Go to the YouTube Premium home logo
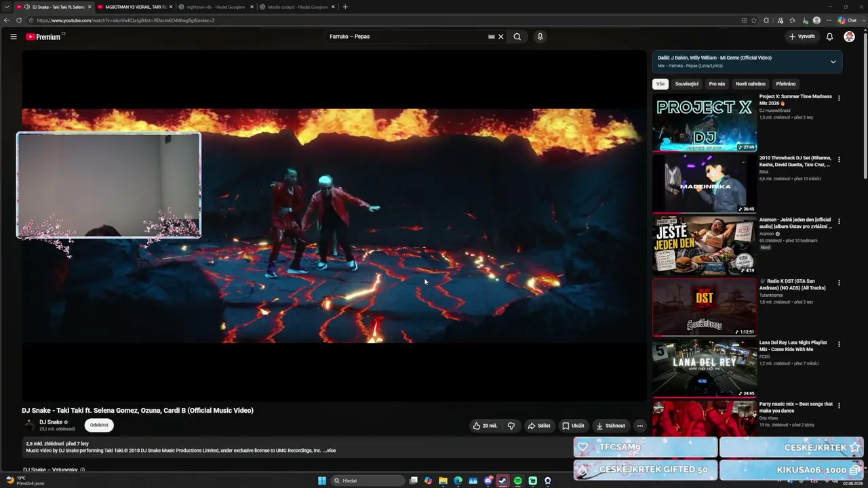Screen dimensions: 868x488 tap(45, 37)
